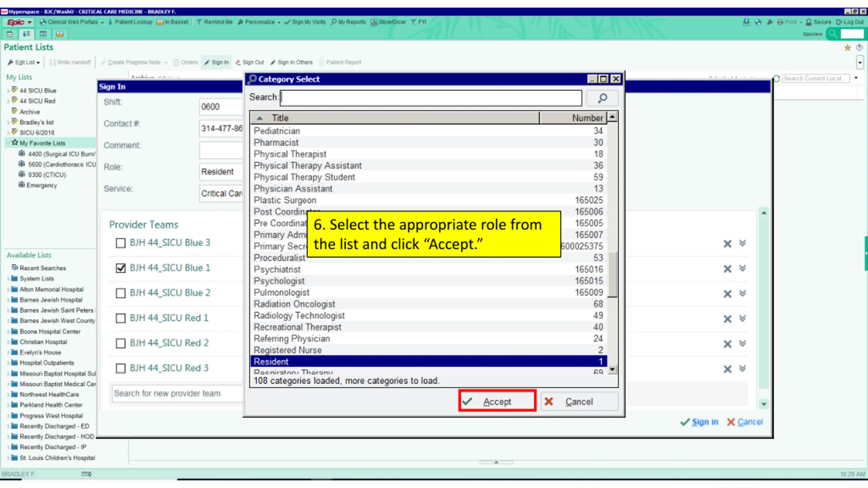Uncheck the BJH 44_SICU Blue 1 checkbox
868x488 pixels.
click(121, 268)
